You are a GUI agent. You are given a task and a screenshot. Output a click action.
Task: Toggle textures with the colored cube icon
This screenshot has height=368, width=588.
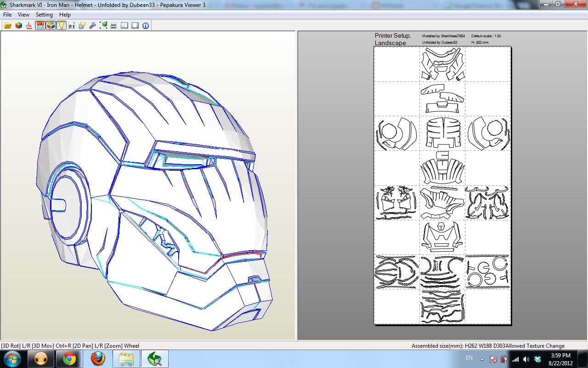18,26
